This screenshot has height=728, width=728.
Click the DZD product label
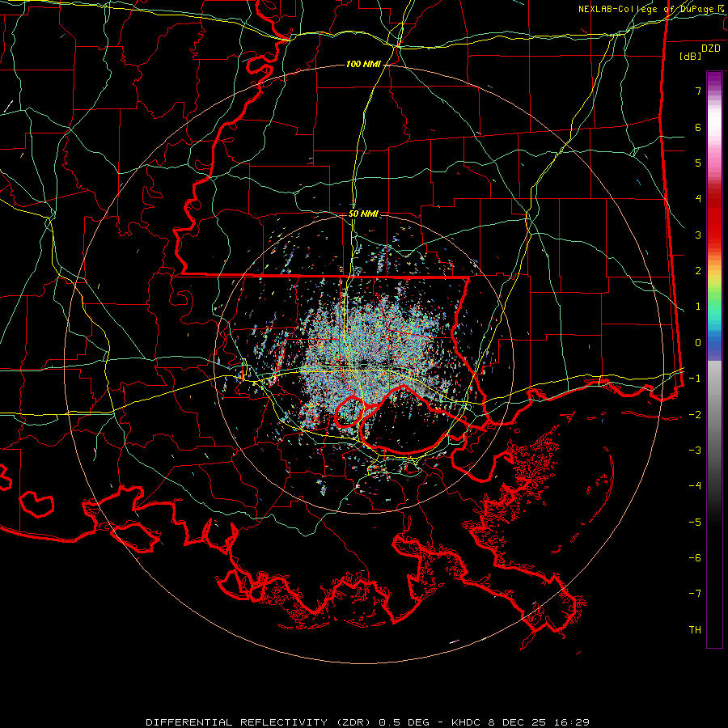[x=710, y=49]
